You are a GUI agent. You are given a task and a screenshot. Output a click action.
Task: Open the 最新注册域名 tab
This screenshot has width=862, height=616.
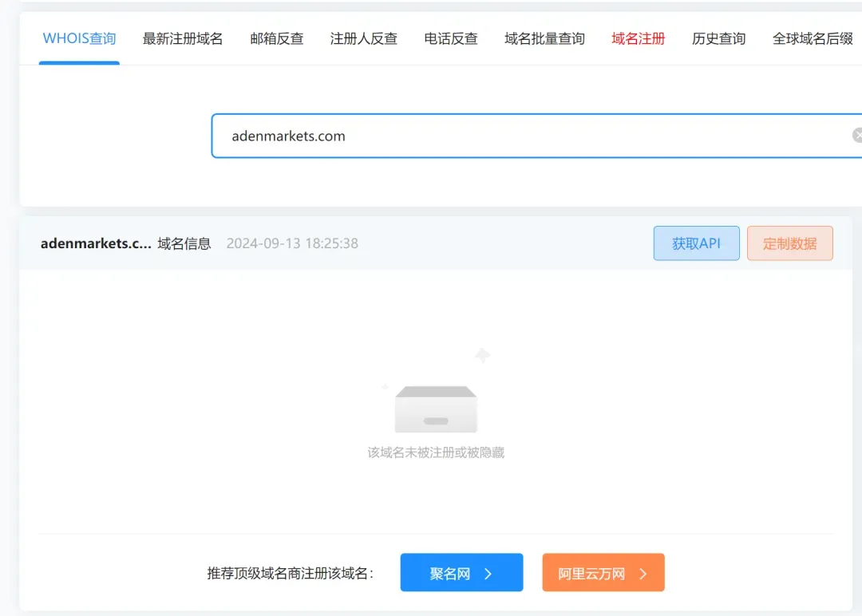point(183,38)
